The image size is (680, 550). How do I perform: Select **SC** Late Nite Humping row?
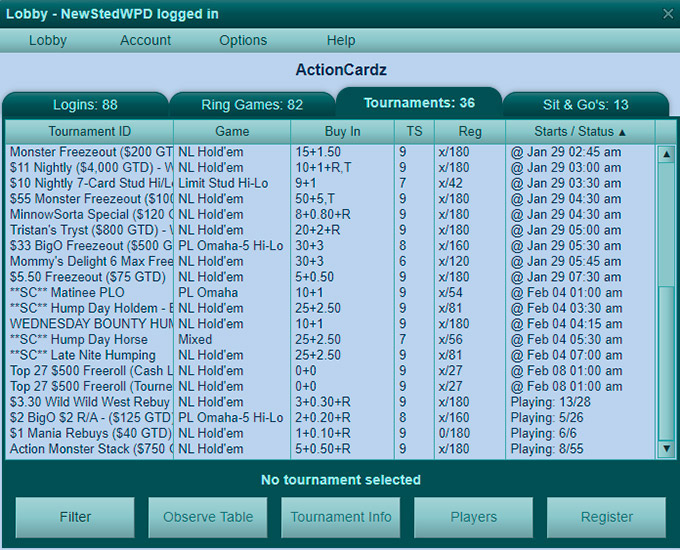[330, 355]
